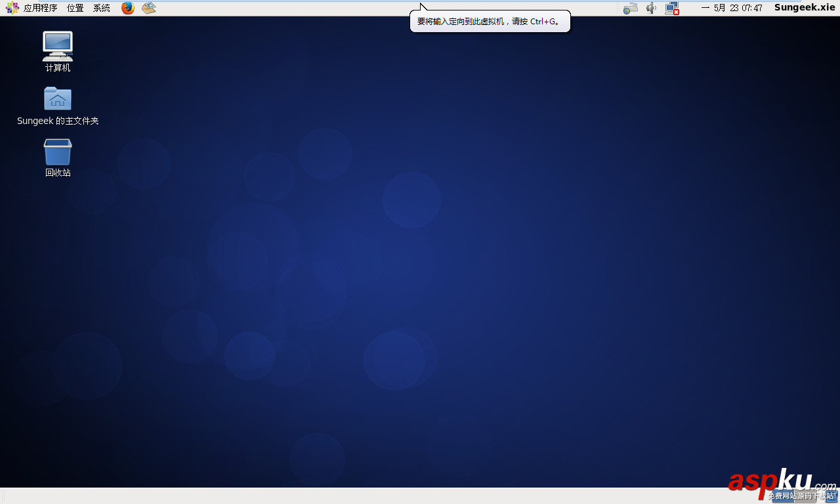Open the Sungeek.xie user switcher
This screenshot has height=504, width=840.
804,8
